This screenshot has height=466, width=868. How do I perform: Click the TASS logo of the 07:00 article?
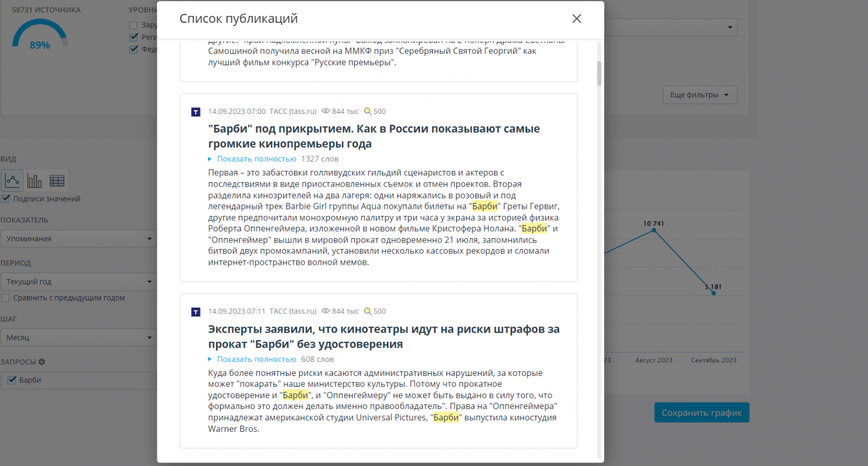196,112
